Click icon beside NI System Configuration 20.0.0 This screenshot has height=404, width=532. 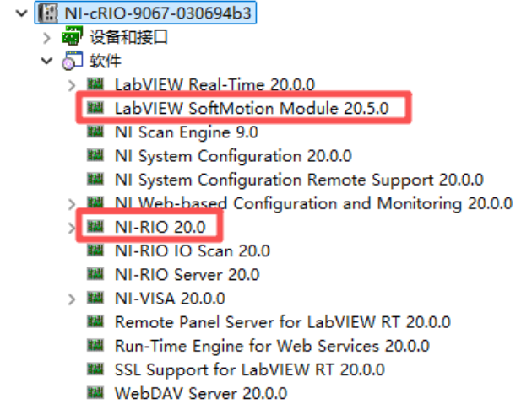[x=95, y=155]
